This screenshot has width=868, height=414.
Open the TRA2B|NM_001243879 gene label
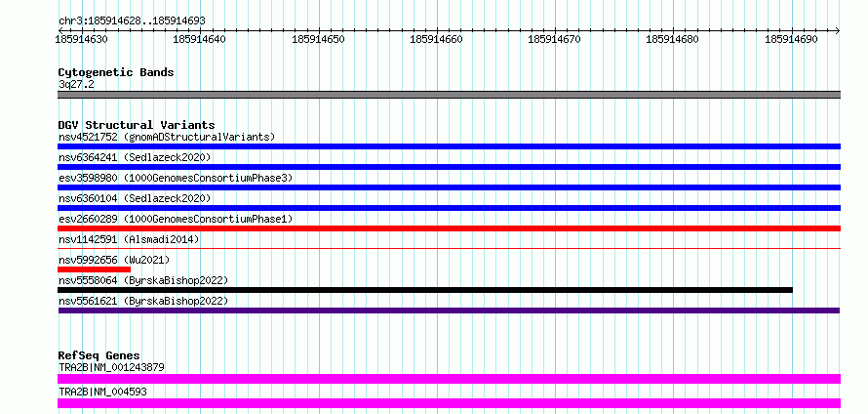point(111,367)
